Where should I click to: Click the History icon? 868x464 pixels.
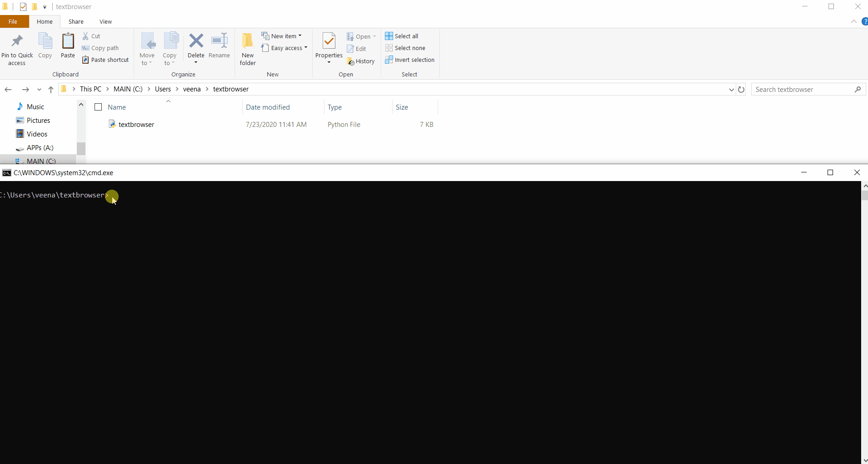pyautogui.click(x=361, y=61)
